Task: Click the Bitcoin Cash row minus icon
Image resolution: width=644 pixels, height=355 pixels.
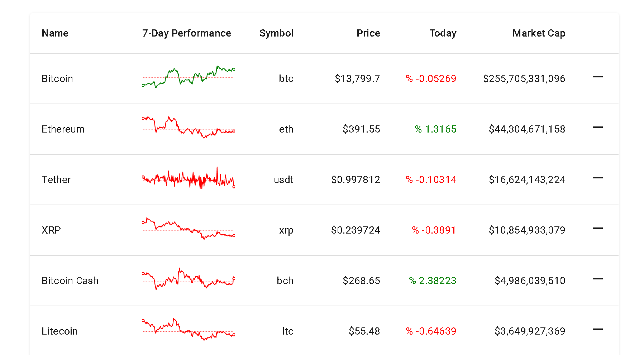Action: pos(597,279)
